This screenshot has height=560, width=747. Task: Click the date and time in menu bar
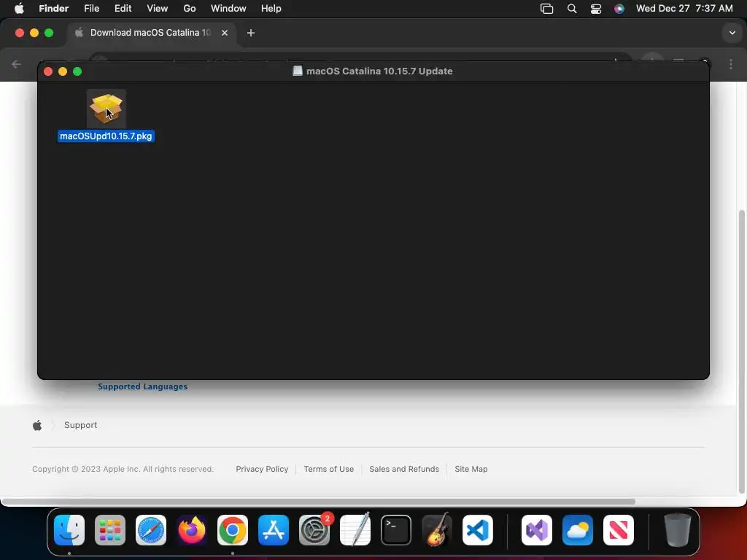coord(684,9)
